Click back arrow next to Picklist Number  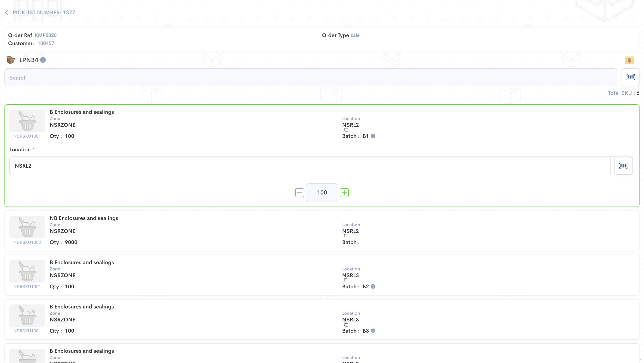(x=7, y=13)
